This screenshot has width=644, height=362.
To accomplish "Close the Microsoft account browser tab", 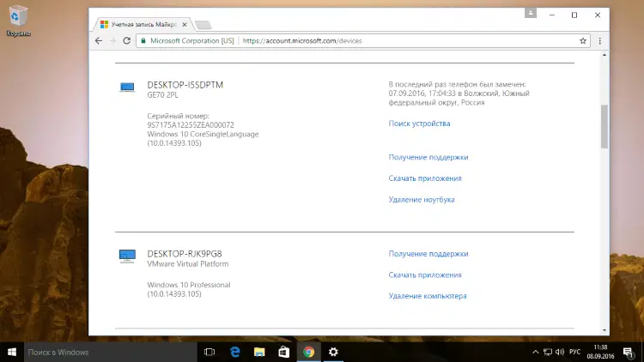I will [185, 25].
